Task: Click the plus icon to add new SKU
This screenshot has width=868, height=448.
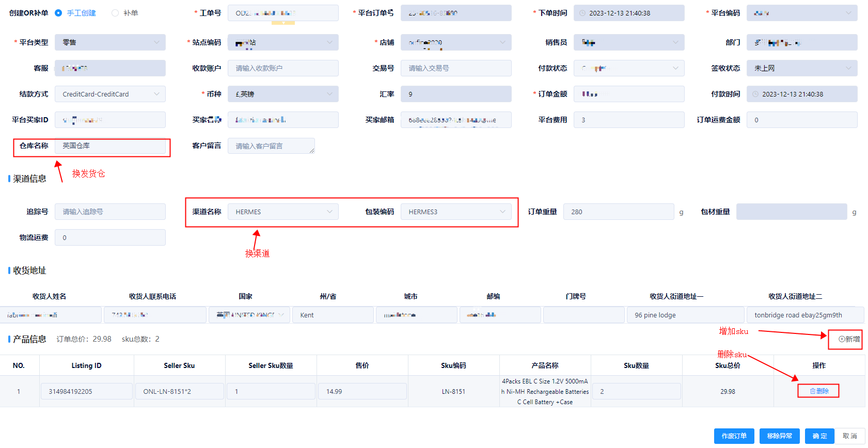Action: coord(842,339)
